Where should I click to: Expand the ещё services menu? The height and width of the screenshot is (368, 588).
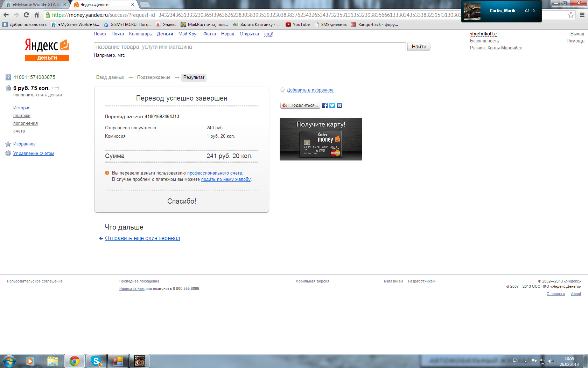[269, 34]
